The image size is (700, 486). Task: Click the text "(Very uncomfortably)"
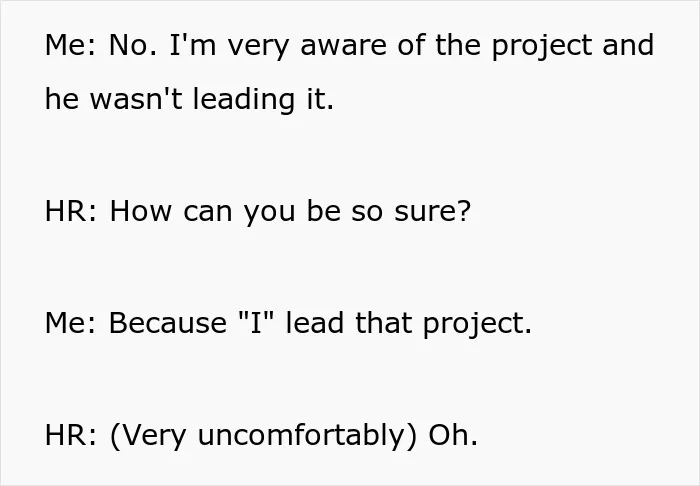263,436
